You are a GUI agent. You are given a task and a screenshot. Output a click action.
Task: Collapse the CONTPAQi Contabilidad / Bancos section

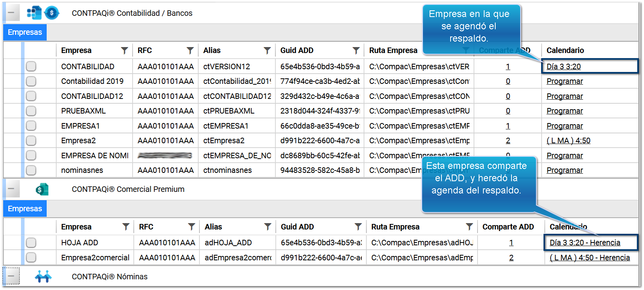click(11, 13)
